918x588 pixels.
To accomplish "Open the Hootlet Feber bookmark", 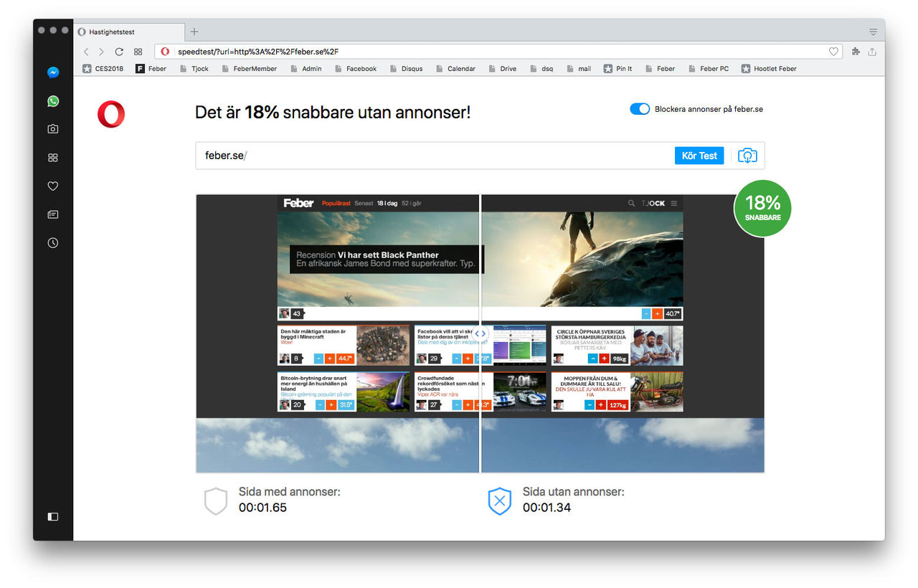I will click(769, 69).
